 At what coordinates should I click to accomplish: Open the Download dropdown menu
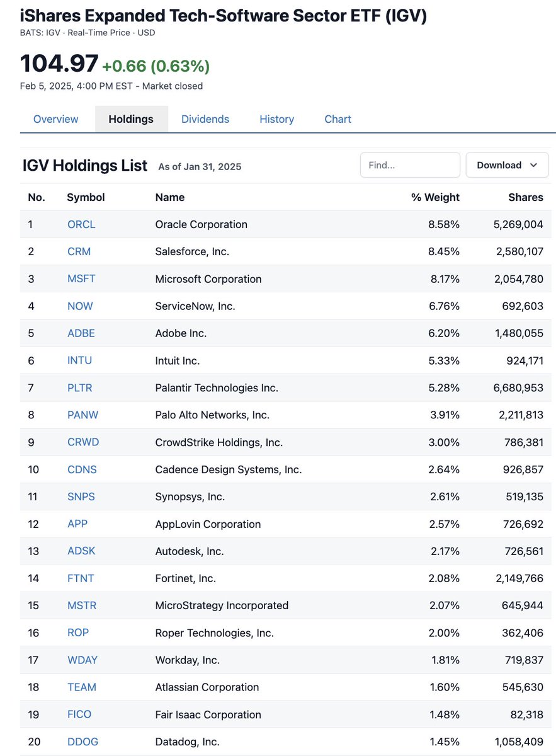tap(507, 165)
